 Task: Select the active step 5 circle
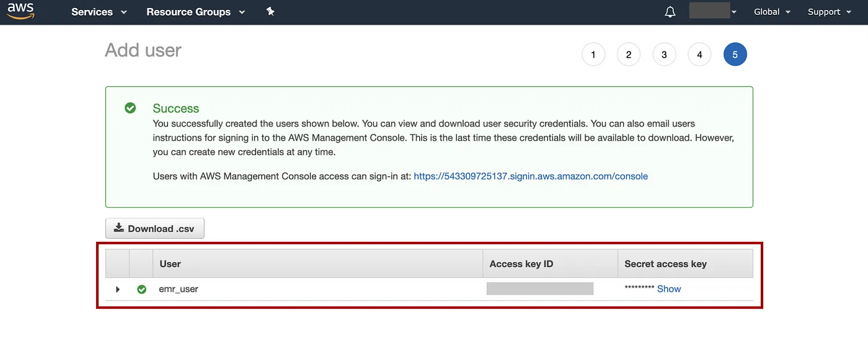(x=735, y=55)
